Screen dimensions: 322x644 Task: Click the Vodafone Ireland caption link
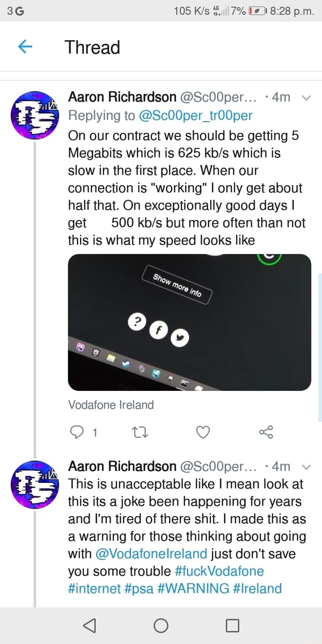(111, 405)
